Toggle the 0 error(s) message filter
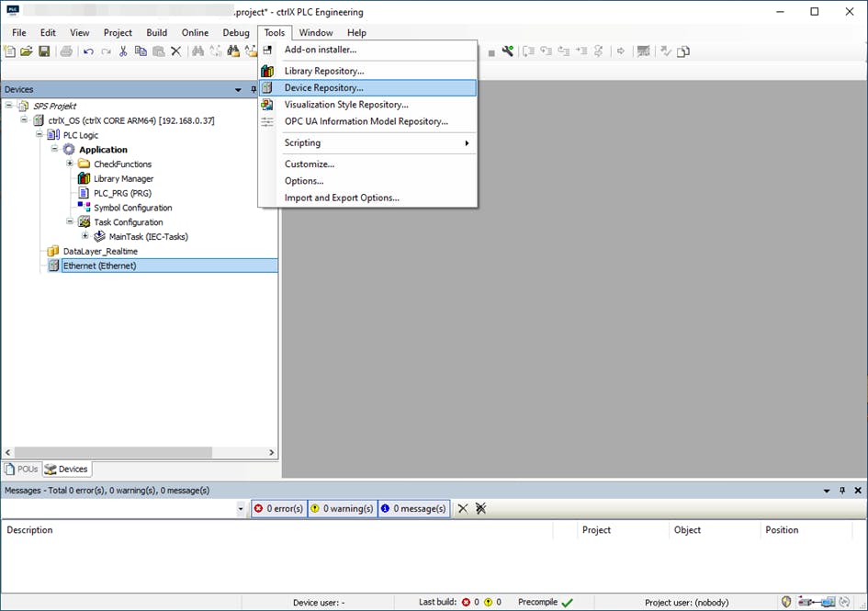The width and height of the screenshot is (868, 611). point(278,508)
